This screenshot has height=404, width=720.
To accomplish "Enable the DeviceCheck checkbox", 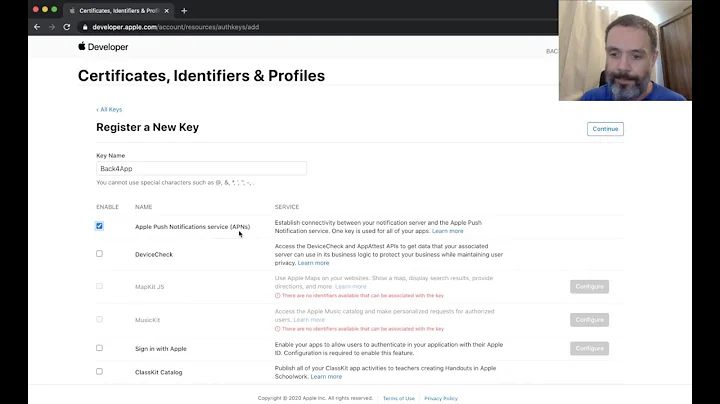I will pos(99,254).
